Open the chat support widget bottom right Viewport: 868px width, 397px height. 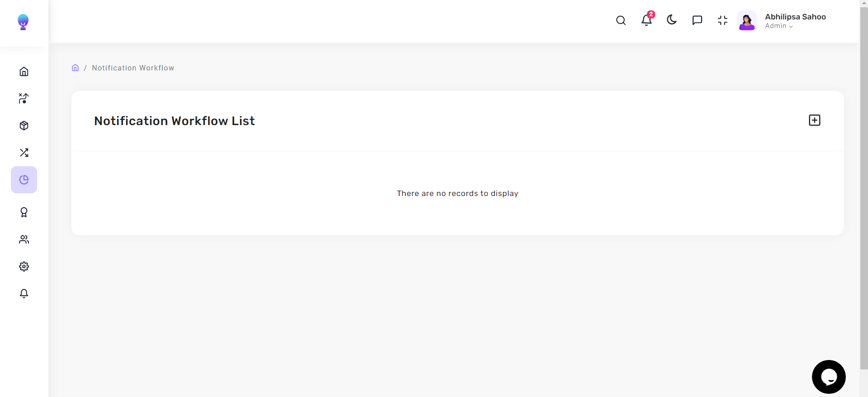(x=829, y=376)
